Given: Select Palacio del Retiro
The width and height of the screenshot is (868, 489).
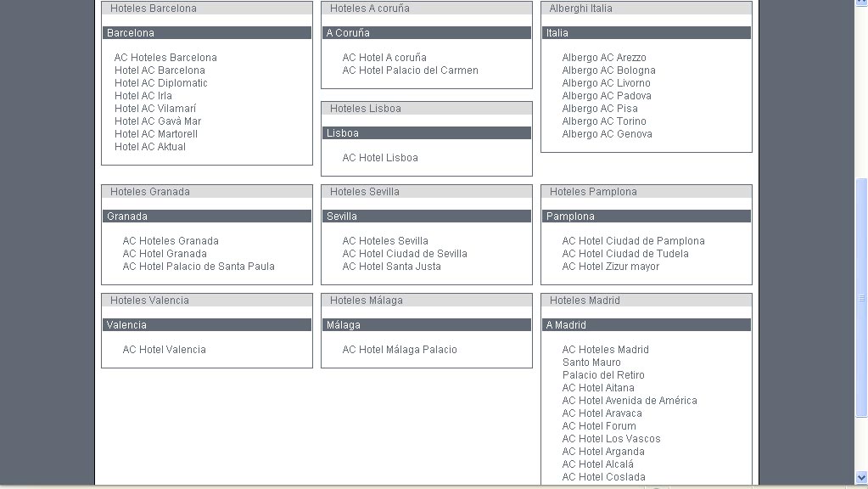Looking at the screenshot, I should pos(603,375).
